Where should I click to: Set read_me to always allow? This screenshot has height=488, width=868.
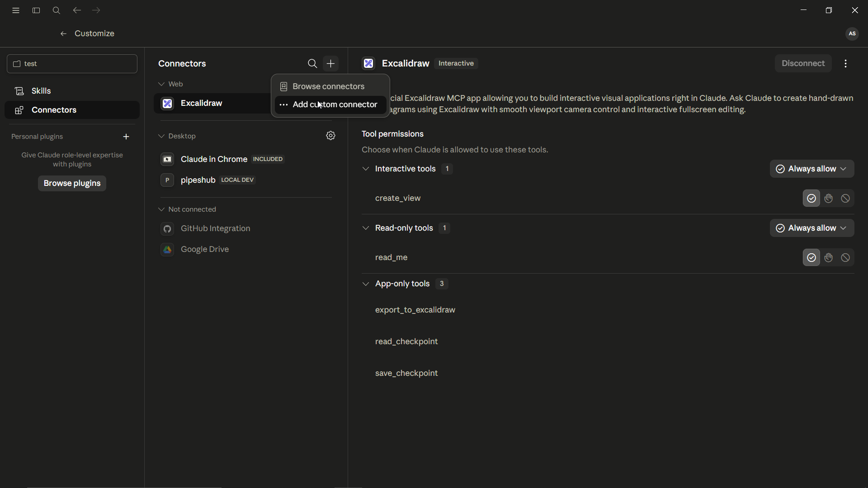click(811, 257)
